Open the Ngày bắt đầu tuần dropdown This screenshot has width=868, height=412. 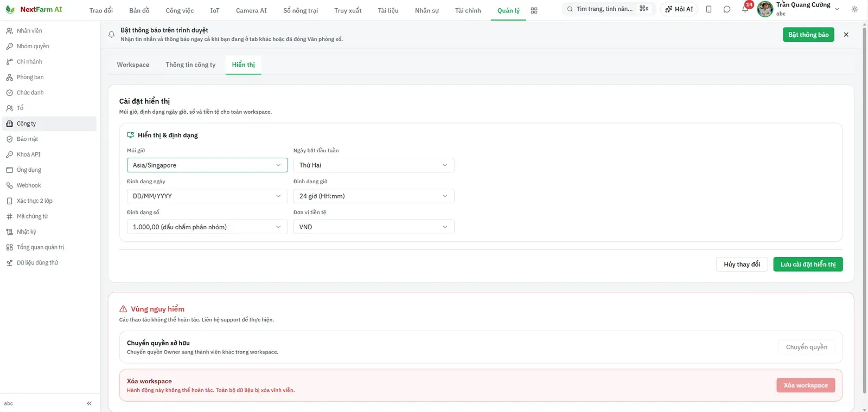point(374,165)
